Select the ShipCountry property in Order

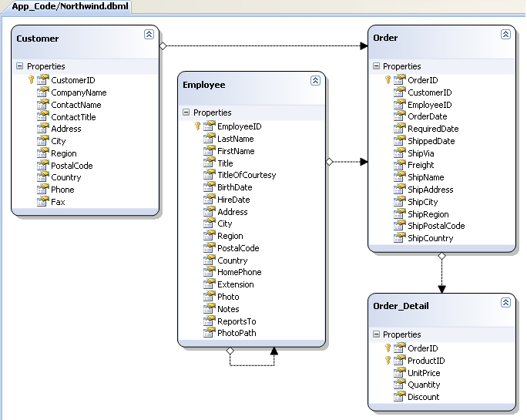pos(430,238)
